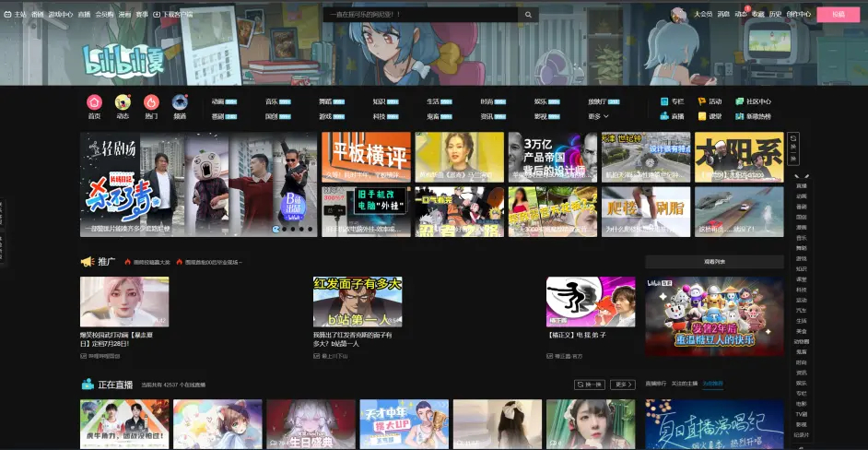The image size is (868, 450).
Task: Open the 课堂 yellow icon
Action: tap(702, 116)
